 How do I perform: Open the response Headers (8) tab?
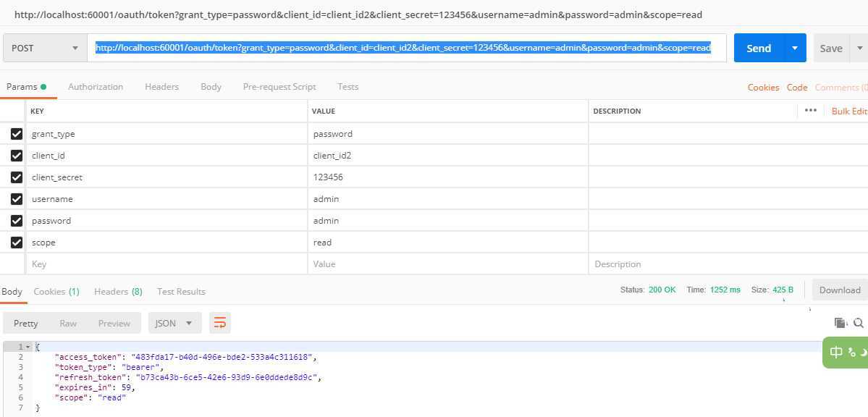(x=118, y=291)
